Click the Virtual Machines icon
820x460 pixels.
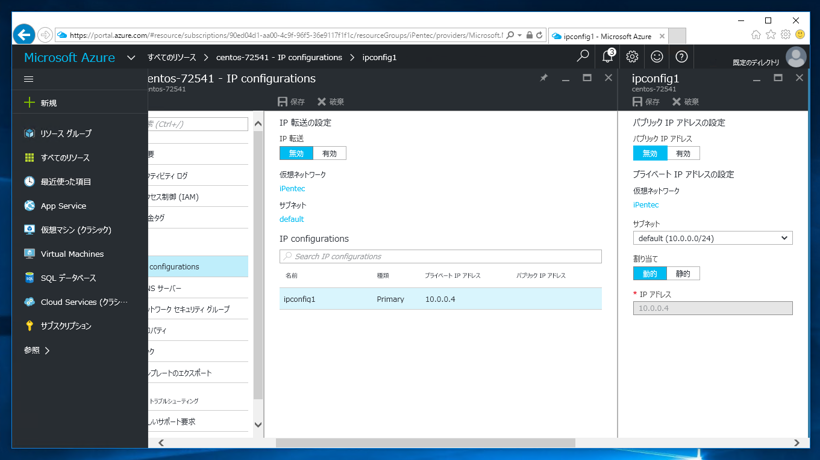[29, 254]
